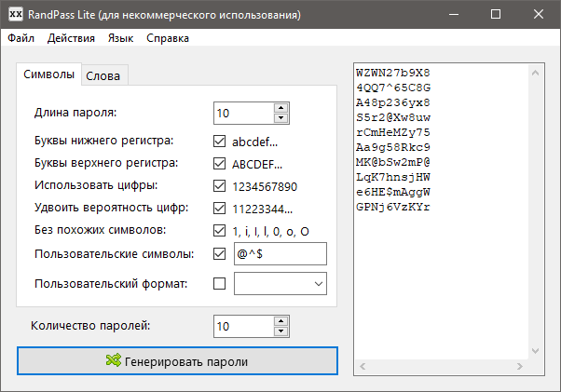Click the Генерировать пароли button

pos(177,361)
